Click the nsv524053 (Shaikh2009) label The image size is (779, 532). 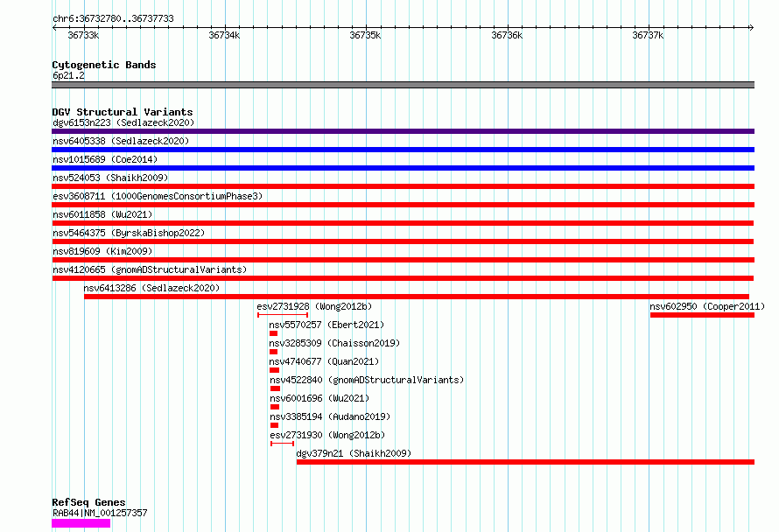[110, 178]
